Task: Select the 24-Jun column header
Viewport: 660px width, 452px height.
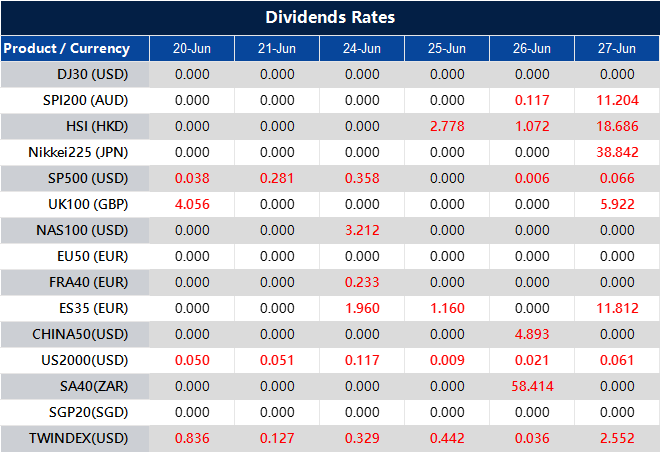Action: 361,48
